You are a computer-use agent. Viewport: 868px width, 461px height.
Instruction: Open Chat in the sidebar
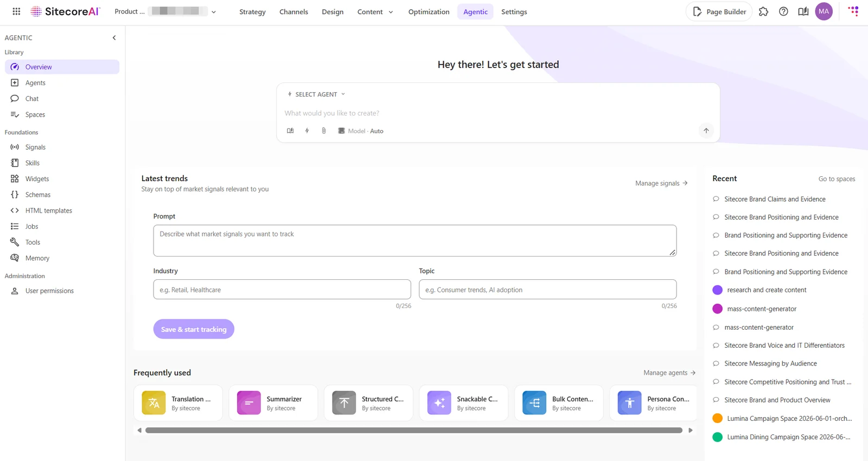point(62,99)
